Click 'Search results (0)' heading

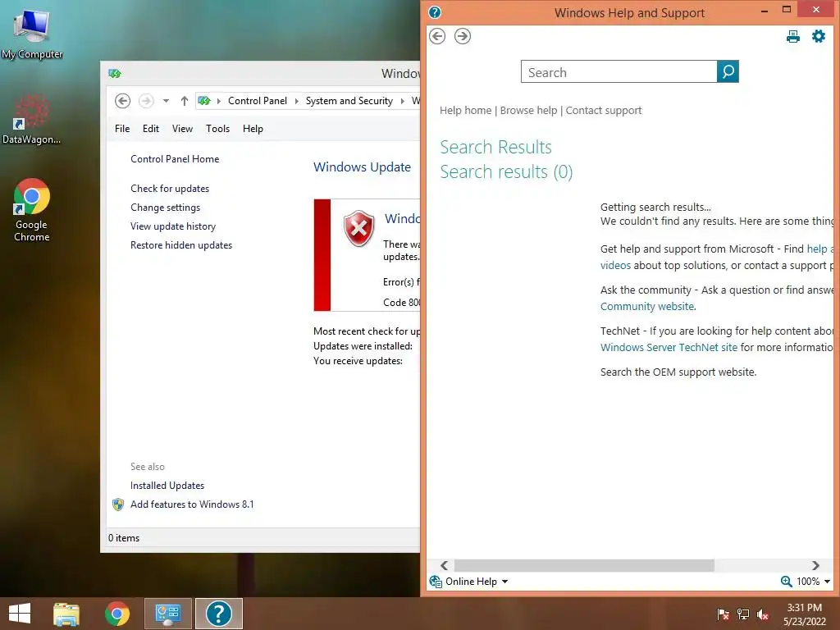point(506,172)
